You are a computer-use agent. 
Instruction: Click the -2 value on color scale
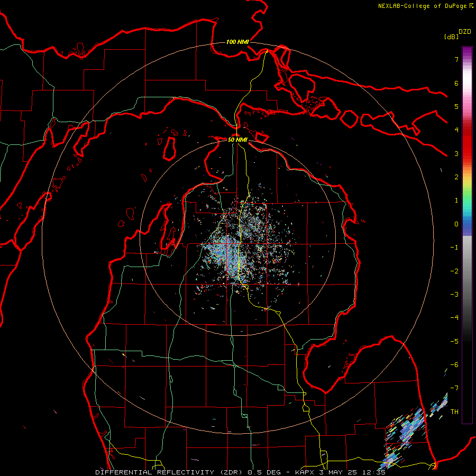454,271
